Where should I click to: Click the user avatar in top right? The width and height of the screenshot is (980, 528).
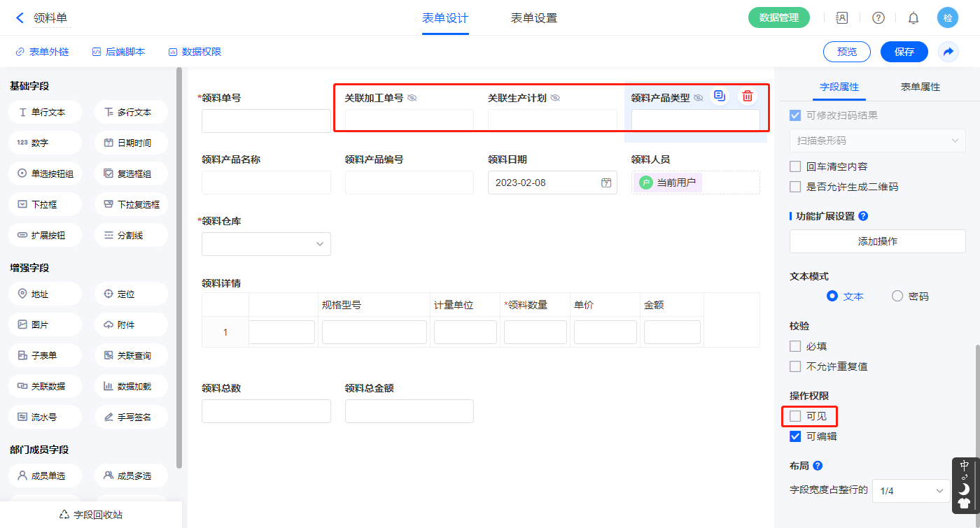(947, 18)
